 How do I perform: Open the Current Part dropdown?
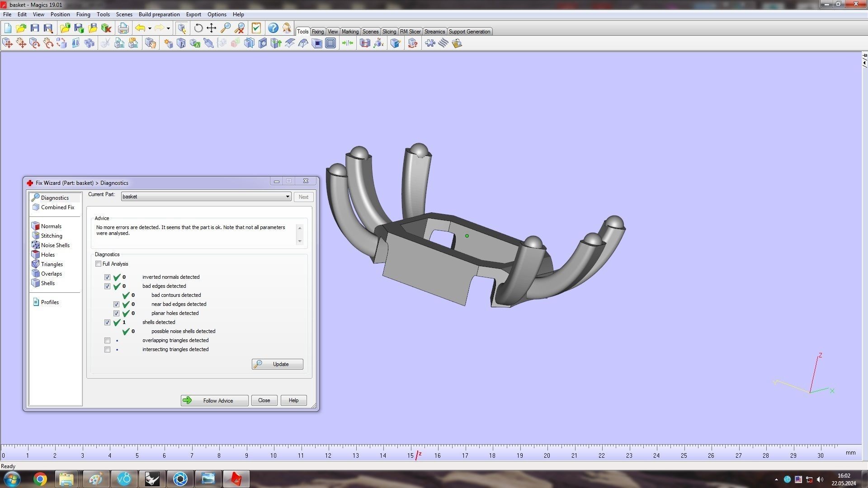[287, 197]
